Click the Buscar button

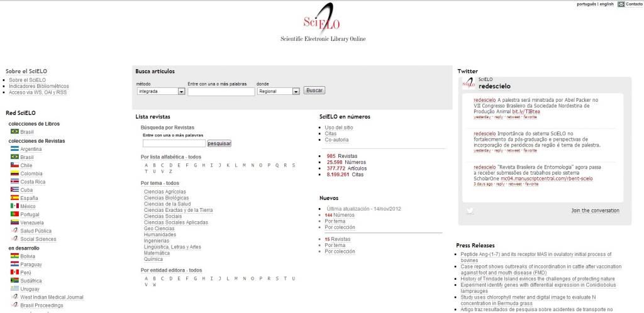click(314, 91)
